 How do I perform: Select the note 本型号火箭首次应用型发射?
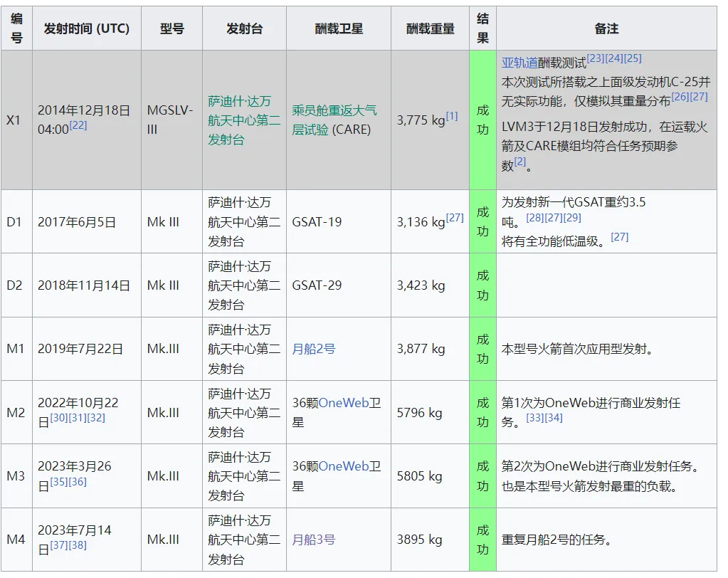[x=577, y=349]
